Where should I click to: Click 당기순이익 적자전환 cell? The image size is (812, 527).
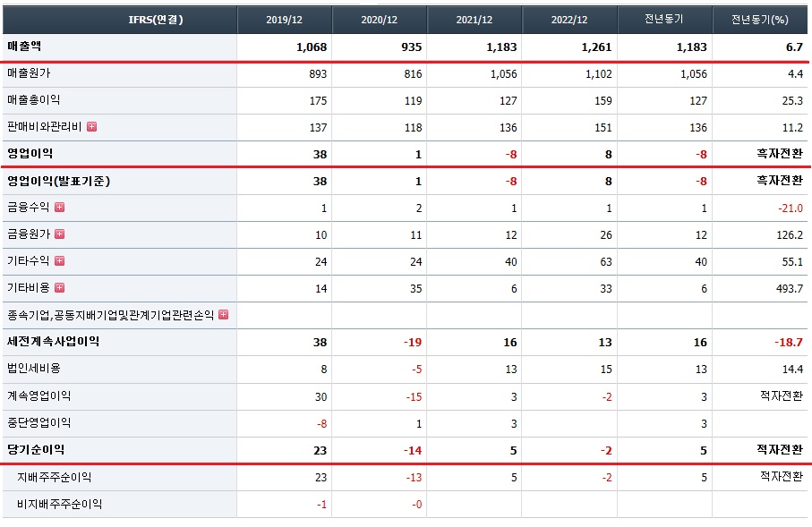click(780, 449)
